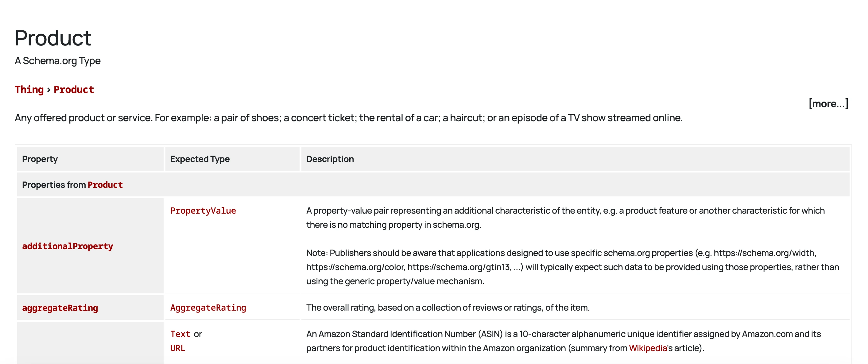Open the AggregateRating expected type link
Viewport: 868px width, 364px height.
click(208, 308)
